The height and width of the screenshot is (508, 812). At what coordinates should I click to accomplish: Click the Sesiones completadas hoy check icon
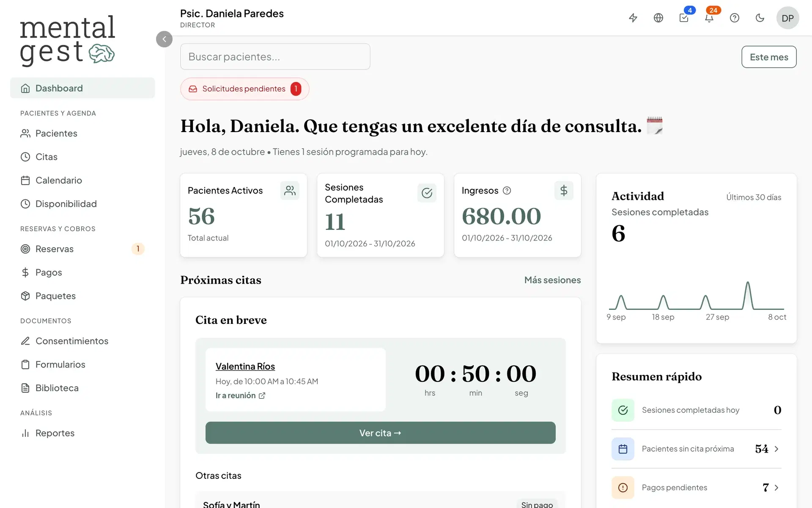[623, 410]
